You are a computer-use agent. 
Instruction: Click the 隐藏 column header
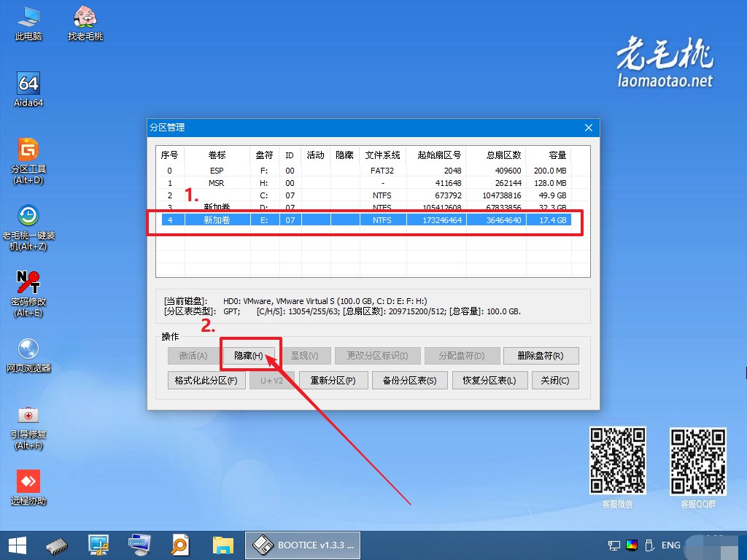pyautogui.click(x=344, y=155)
